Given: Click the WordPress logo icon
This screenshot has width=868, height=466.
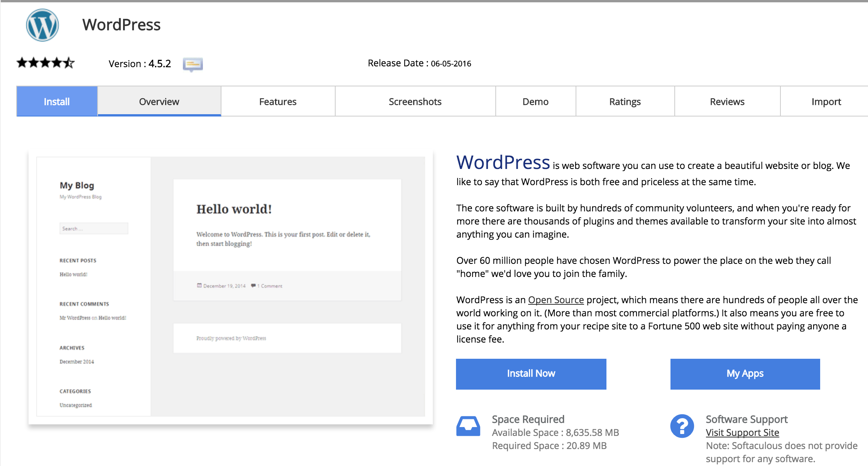Looking at the screenshot, I should tap(42, 25).
